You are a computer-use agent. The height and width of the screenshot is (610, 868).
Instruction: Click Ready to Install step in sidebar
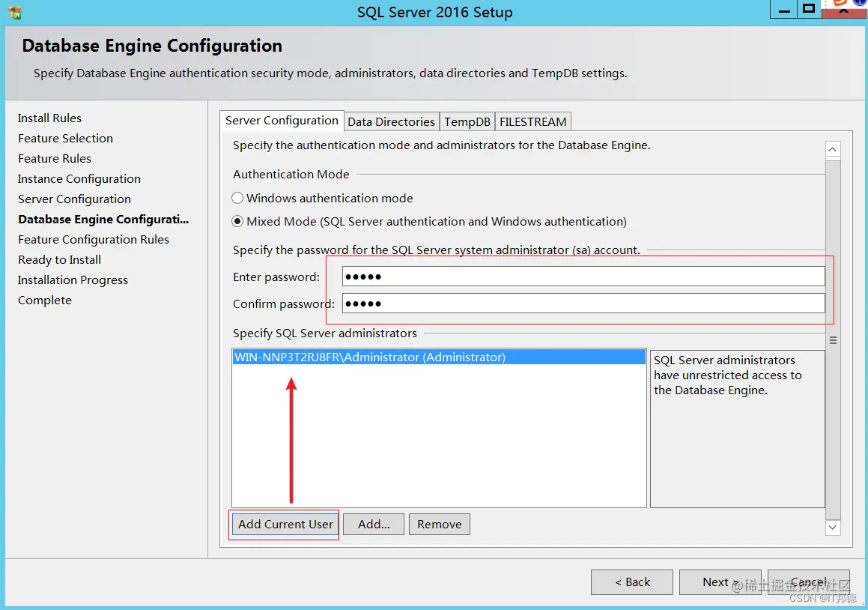pos(59,260)
